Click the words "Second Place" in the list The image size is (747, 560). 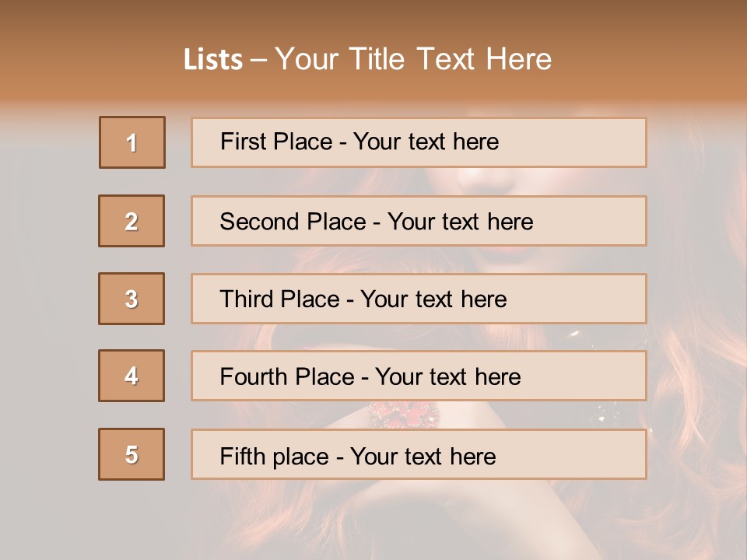pyautogui.click(x=293, y=222)
